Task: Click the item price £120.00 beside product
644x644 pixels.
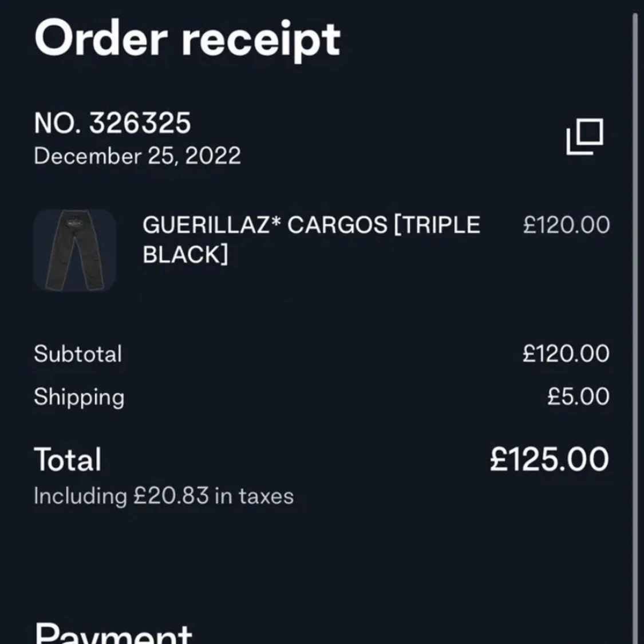Action: click(566, 225)
